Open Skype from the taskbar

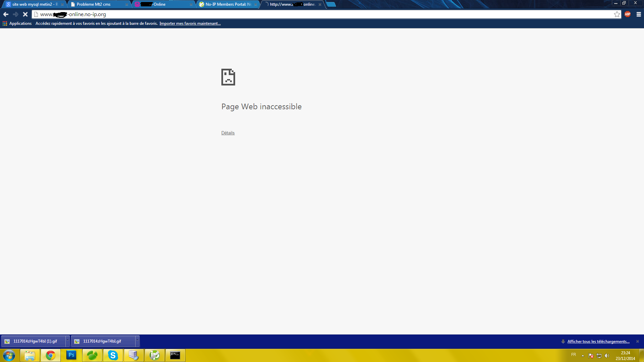[x=113, y=355]
